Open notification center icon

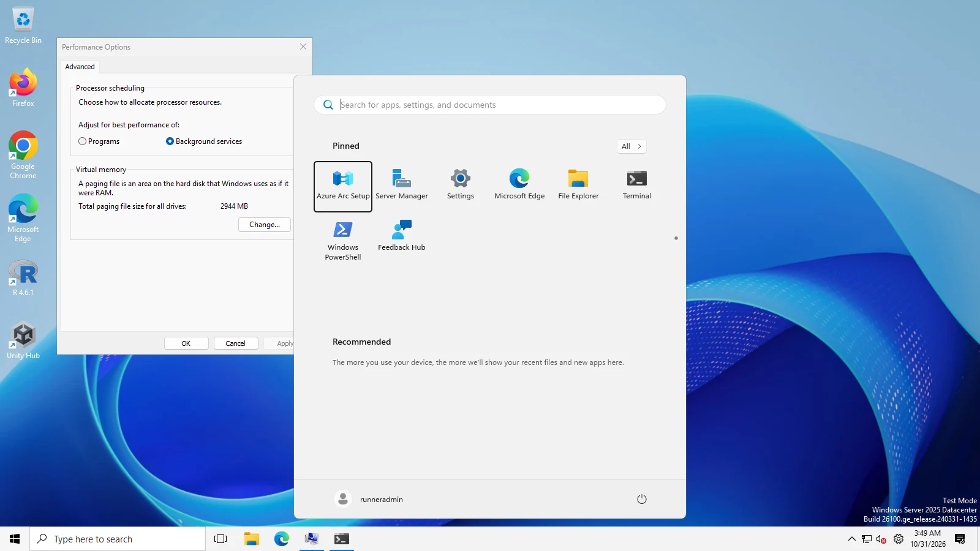[960, 539]
